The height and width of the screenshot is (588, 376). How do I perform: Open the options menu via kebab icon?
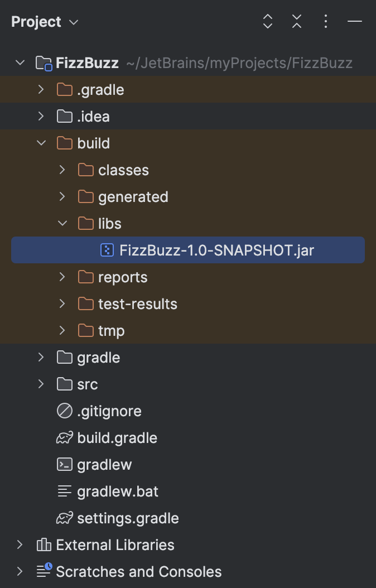coord(325,21)
